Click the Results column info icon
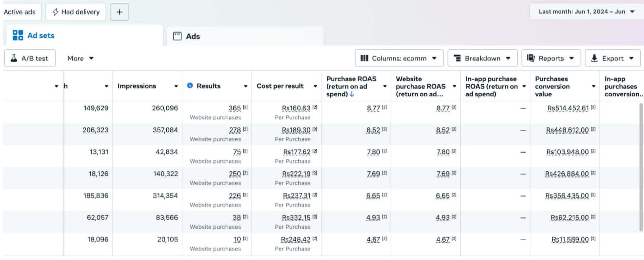644x260 pixels. pos(190,86)
